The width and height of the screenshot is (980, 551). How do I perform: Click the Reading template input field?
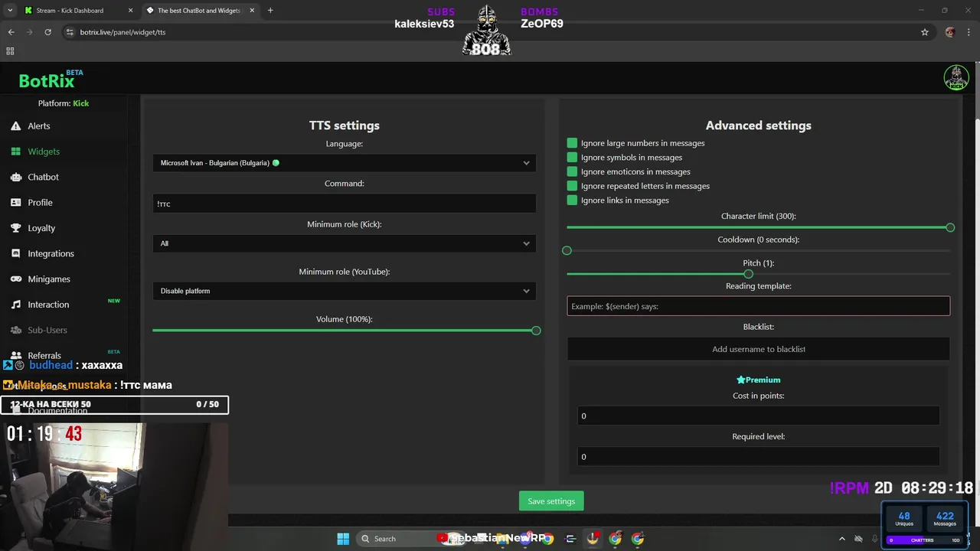click(x=759, y=306)
